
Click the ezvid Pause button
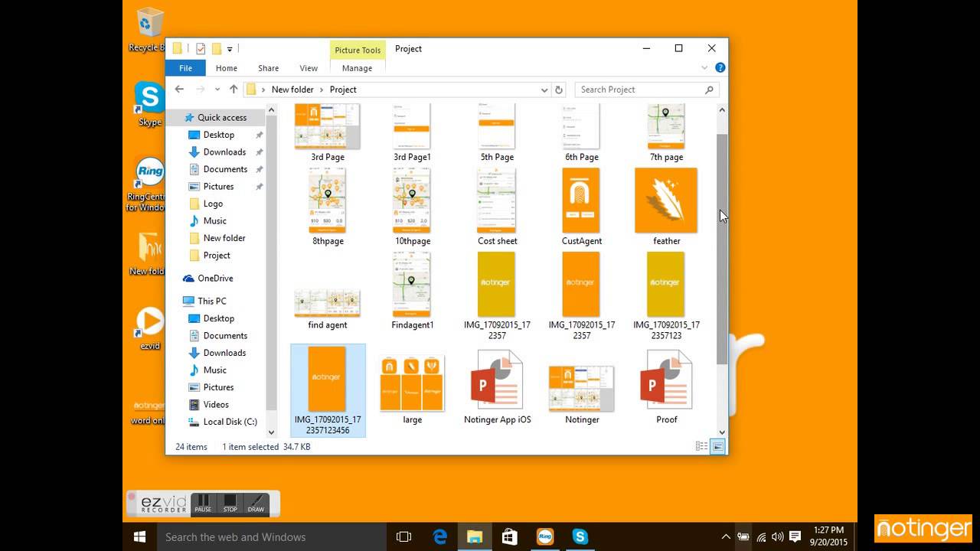click(x=203, y=504)
